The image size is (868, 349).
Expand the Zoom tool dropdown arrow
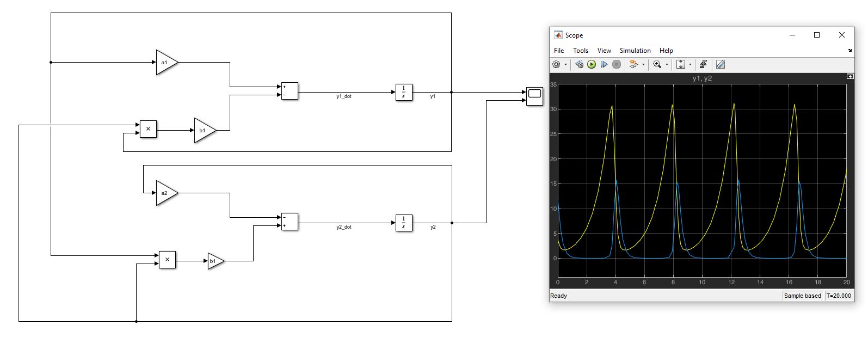[x=667, y=65]
